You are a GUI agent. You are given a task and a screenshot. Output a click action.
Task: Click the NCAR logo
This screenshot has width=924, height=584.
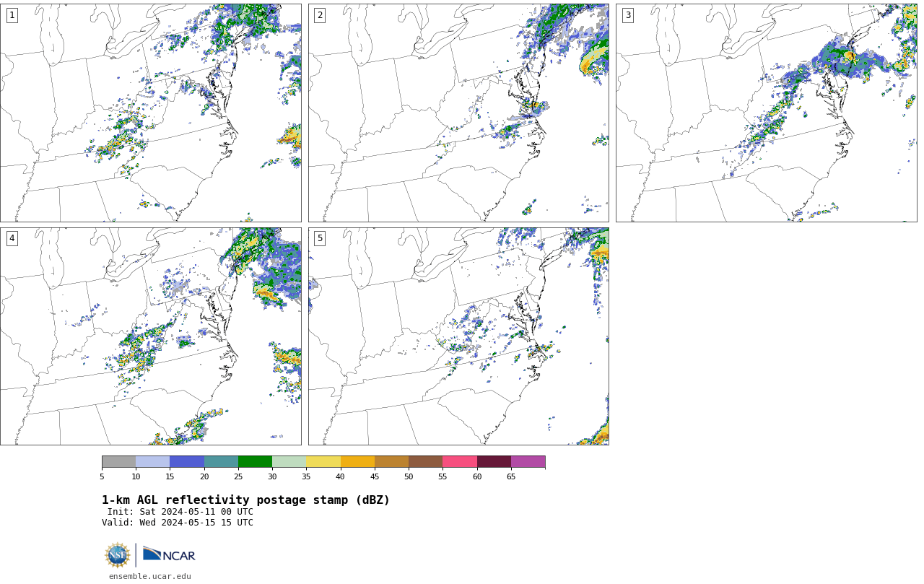pyautogui.click(x=169, y=554)
